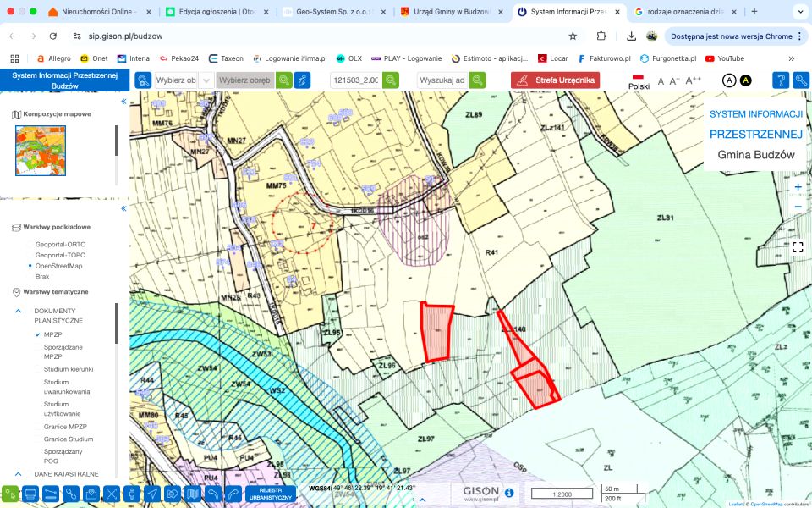Select Brak as the base layer
The image size is (812, 508).
[x=41, y=277]
